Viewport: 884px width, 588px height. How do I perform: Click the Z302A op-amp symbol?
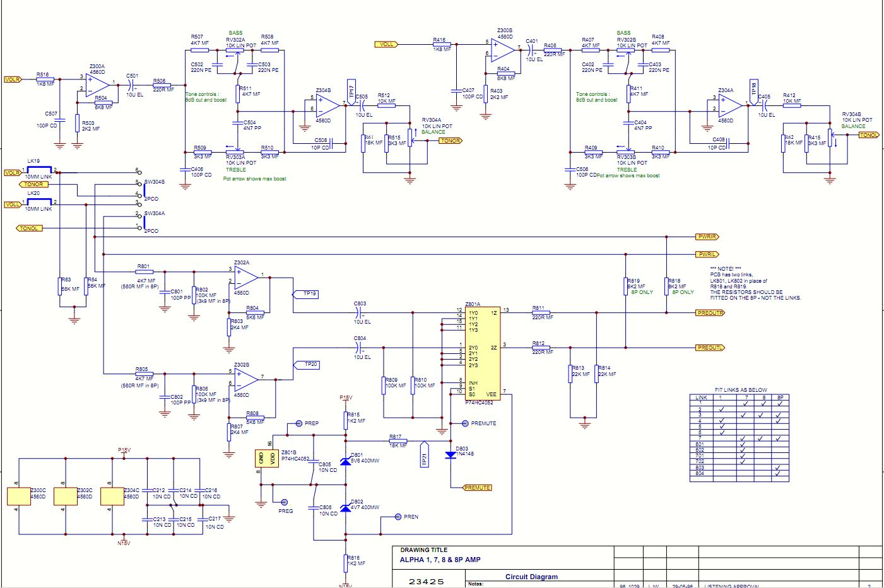click(x=246, y=276)
